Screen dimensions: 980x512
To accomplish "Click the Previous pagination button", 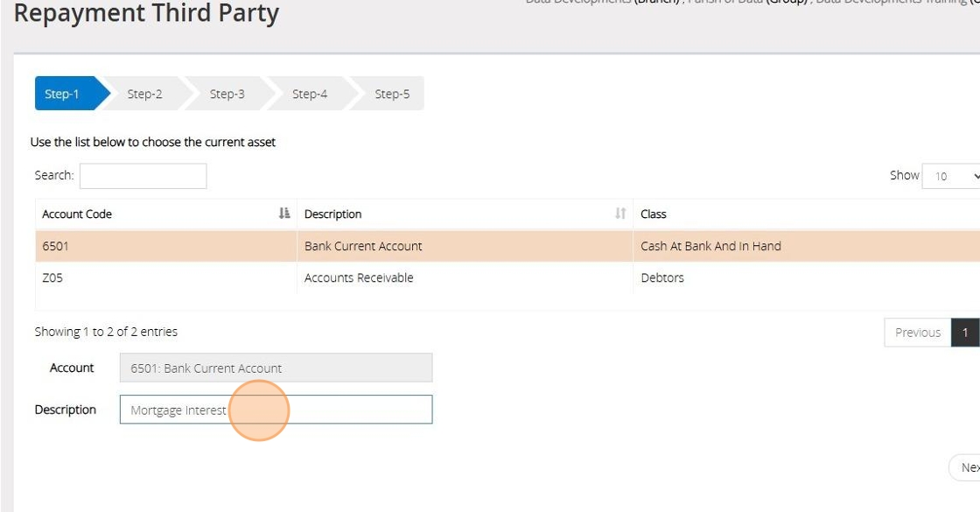I will coord(917,333).
